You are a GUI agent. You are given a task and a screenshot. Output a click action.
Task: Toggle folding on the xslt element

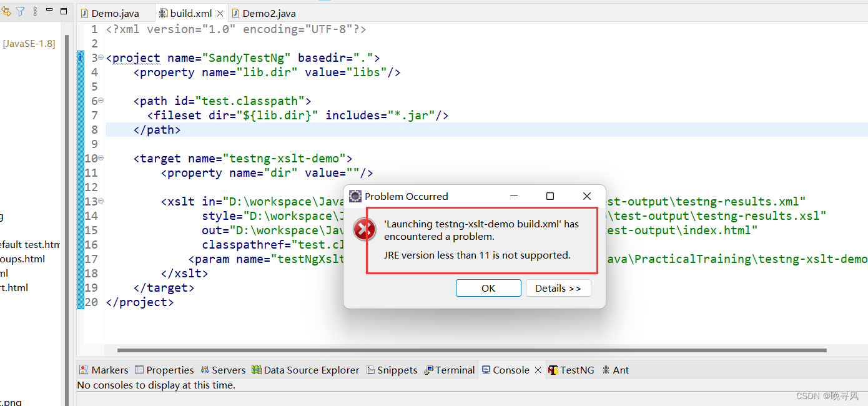100,201
